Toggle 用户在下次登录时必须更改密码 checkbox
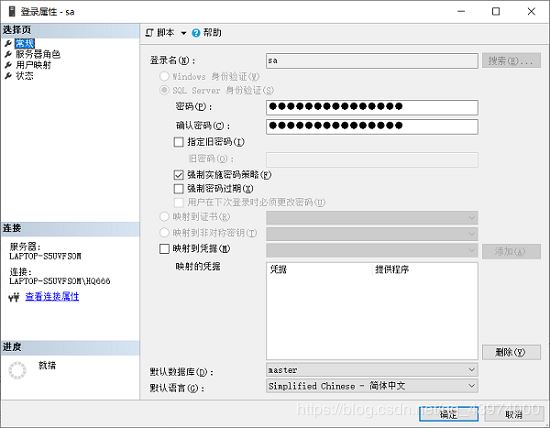 click(179, 202)
